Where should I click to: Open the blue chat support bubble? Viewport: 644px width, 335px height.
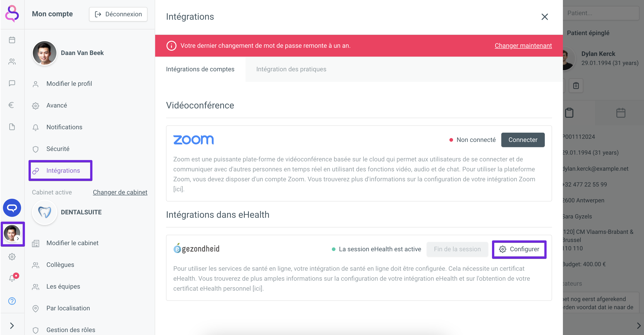(12, 208)
